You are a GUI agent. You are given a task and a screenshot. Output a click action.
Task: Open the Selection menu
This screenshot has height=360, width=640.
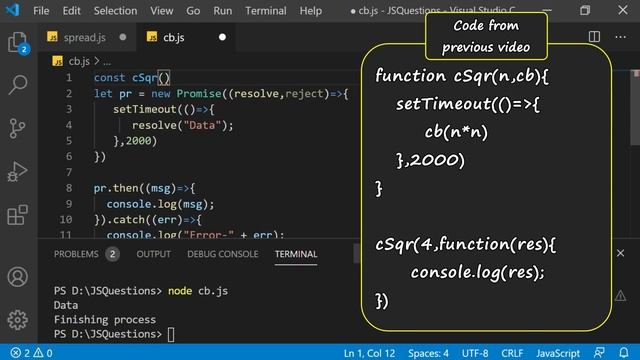click(x=116, y=11)
